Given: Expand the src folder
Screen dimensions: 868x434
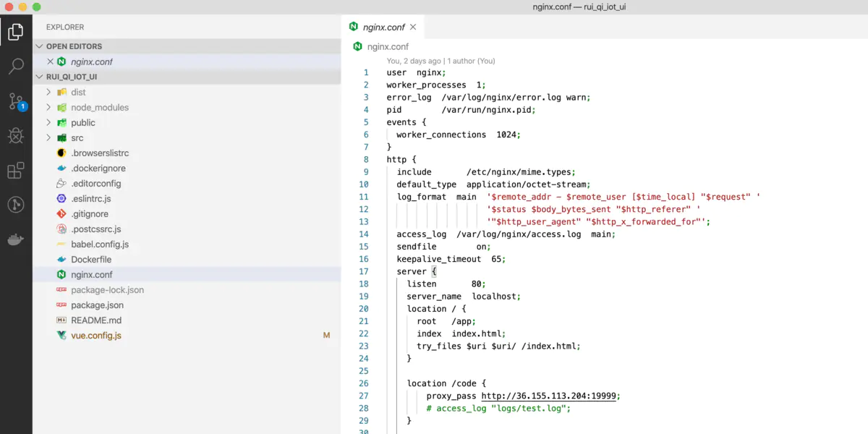Looking at the screenshot, I should coord(77,137).
